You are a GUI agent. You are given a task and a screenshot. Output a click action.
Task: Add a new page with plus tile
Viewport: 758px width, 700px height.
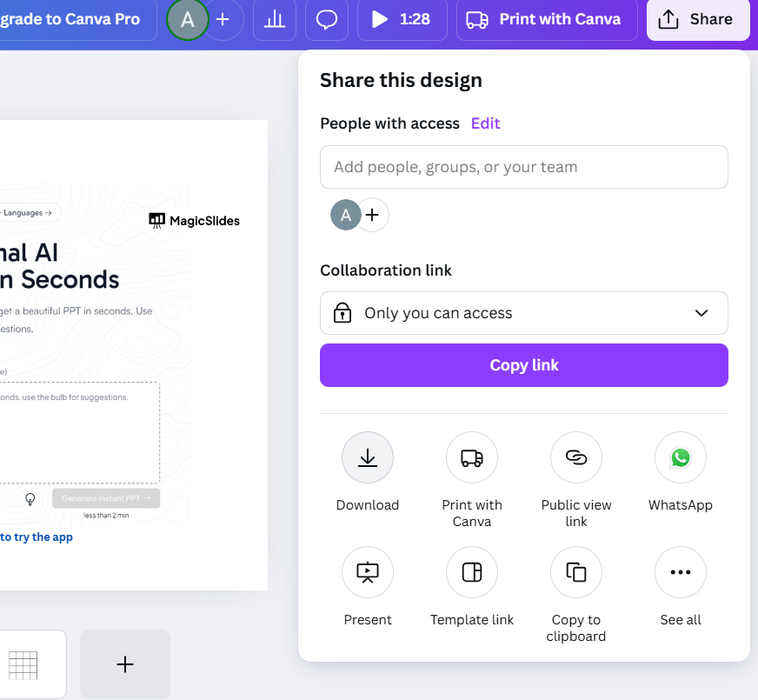[x=125, y=664]
